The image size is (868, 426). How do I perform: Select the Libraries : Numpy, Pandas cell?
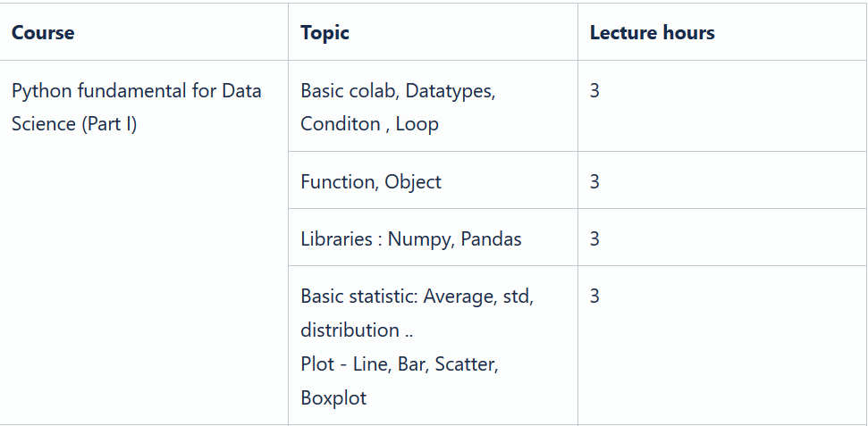pos(433,238)
